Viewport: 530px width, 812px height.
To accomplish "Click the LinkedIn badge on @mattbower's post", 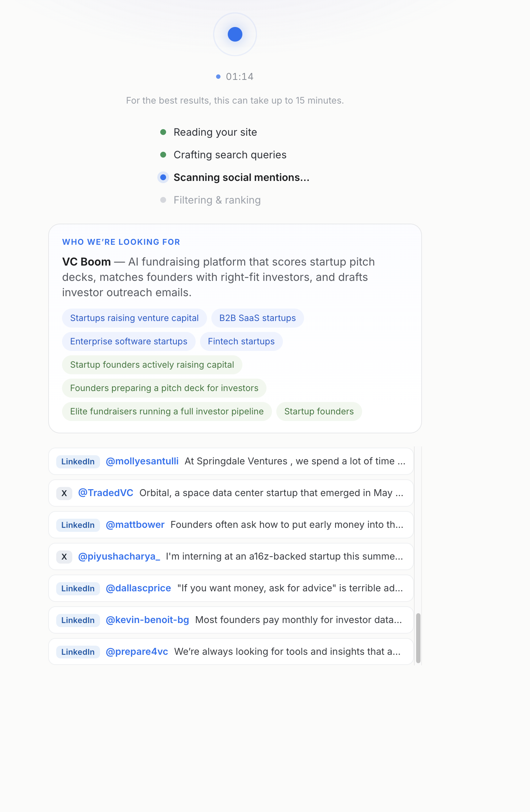I will (x=78, y=525).
